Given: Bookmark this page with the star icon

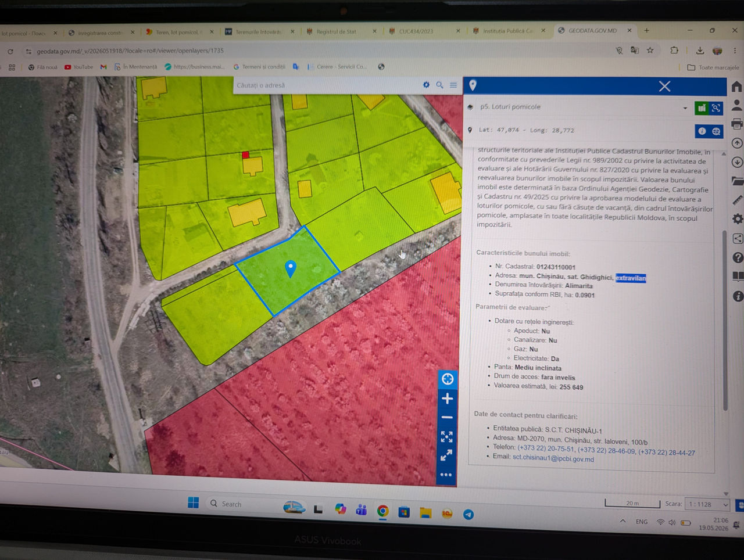Looking at the screenshot, I should [x=650, y=51].
